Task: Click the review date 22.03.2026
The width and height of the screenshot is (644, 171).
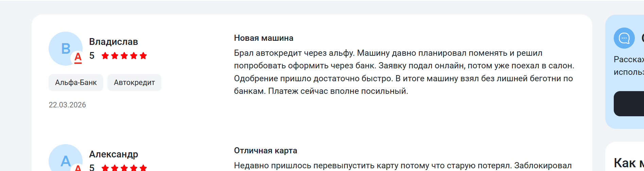Action: click(x=67, y=105)
